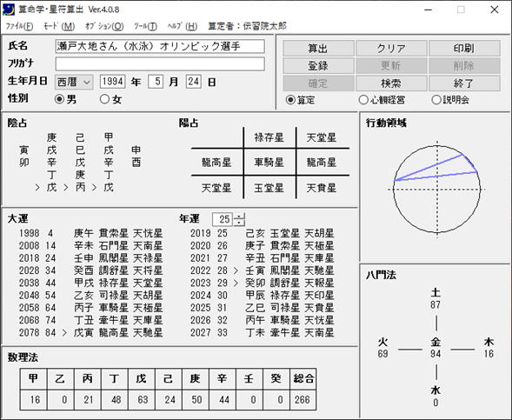
Task: Click the birth year field showing 1994
Action: point(112,82)
